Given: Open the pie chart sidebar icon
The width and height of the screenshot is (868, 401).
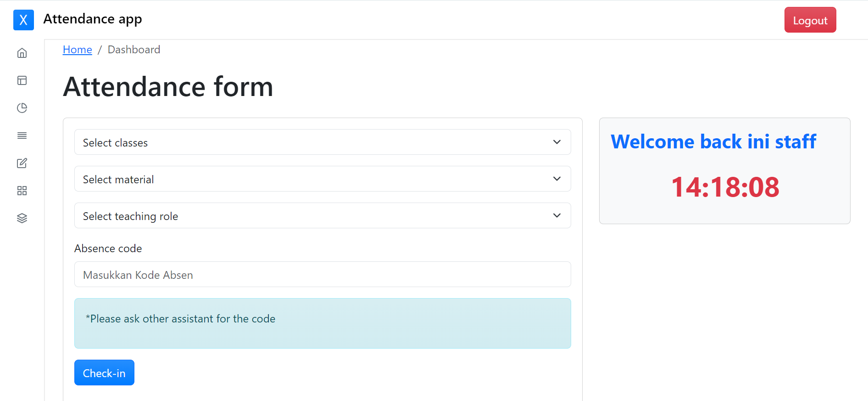Looking at the screenshot, I should pos(22,108).
